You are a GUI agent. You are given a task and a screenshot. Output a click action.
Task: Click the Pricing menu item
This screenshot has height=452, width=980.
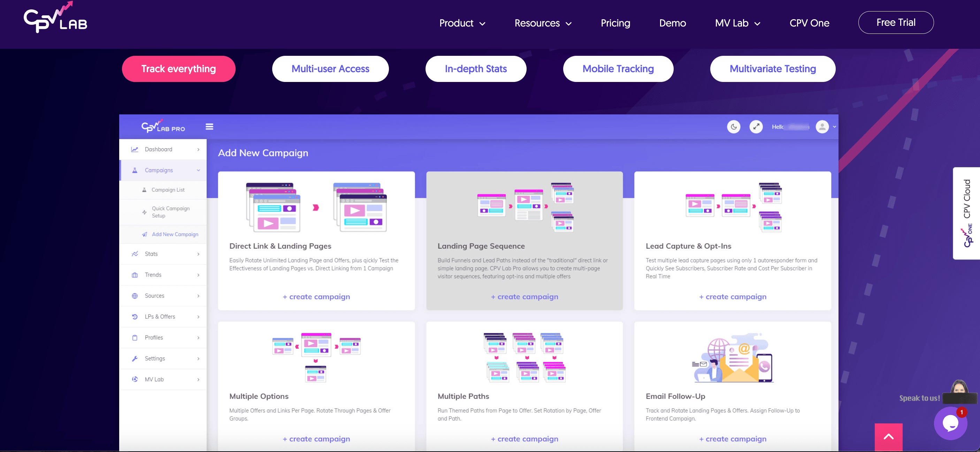615,22
